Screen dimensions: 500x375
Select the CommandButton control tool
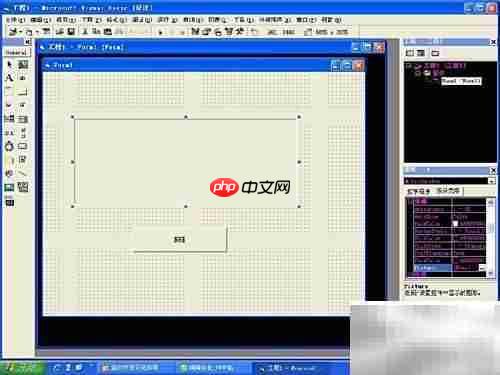click(x=23, y=91)
